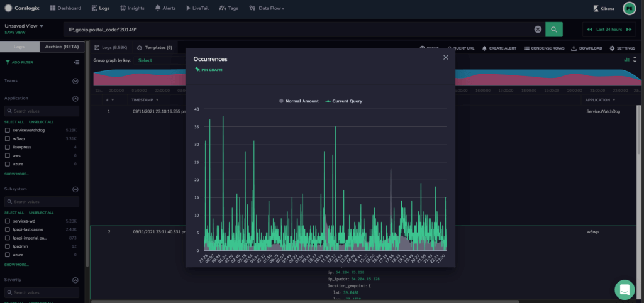Collapse the Subsystem filter section
Viewport: 644px width, 303px height.
coord(75,189)
